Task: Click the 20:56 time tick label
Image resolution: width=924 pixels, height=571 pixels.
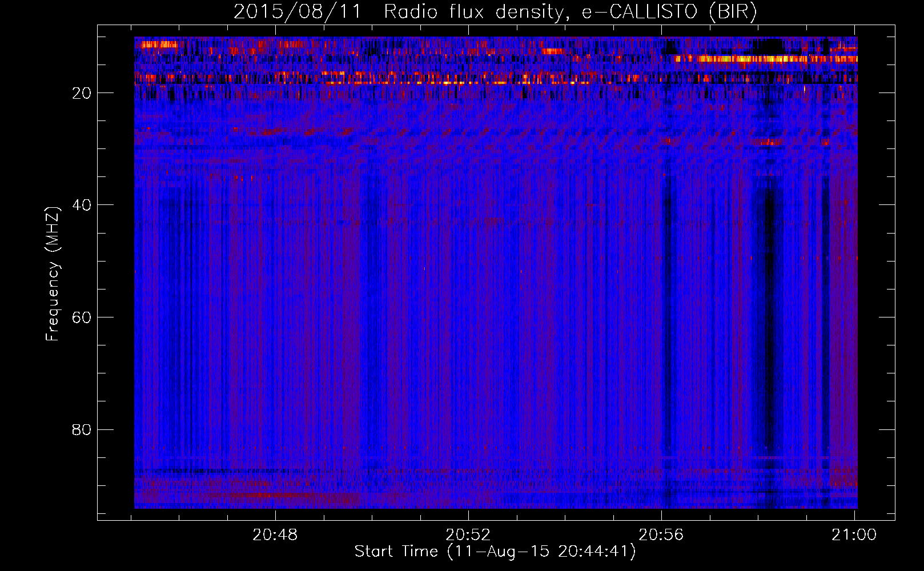Action: (x=661, y=535)
